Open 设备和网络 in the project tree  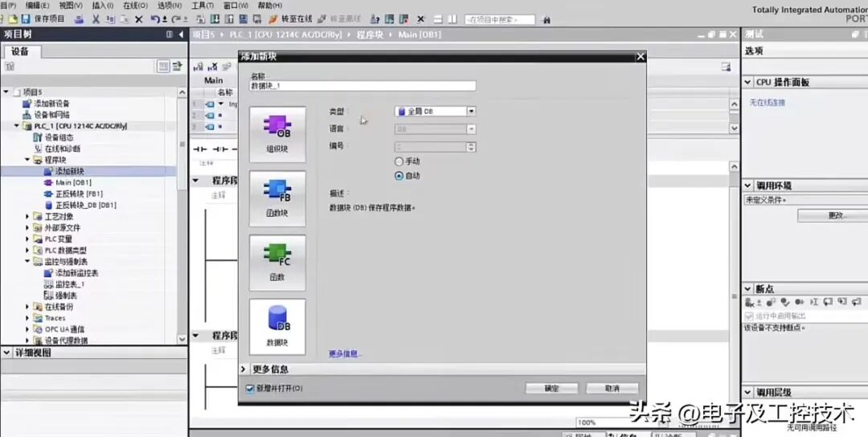[x=46, y=115]
